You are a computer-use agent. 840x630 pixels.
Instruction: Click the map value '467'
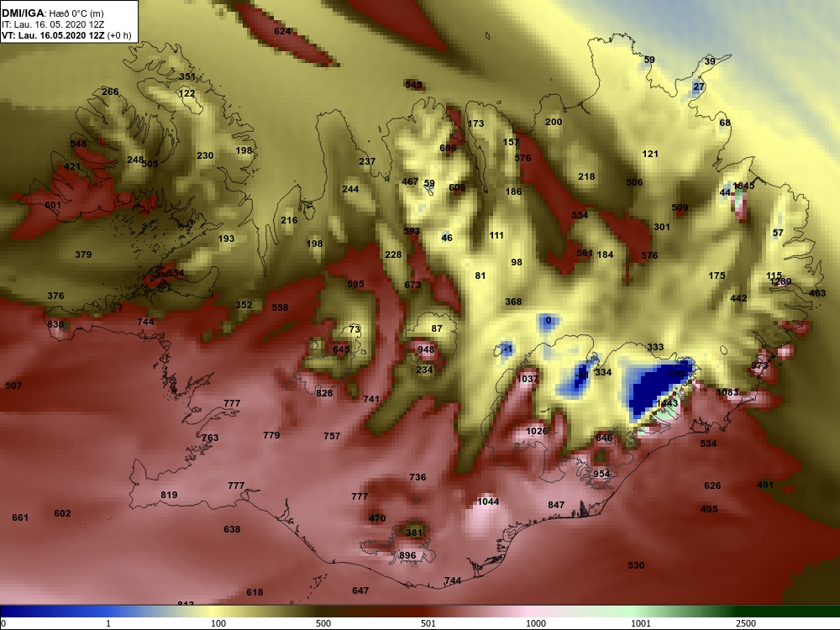(x=411, y=181)
